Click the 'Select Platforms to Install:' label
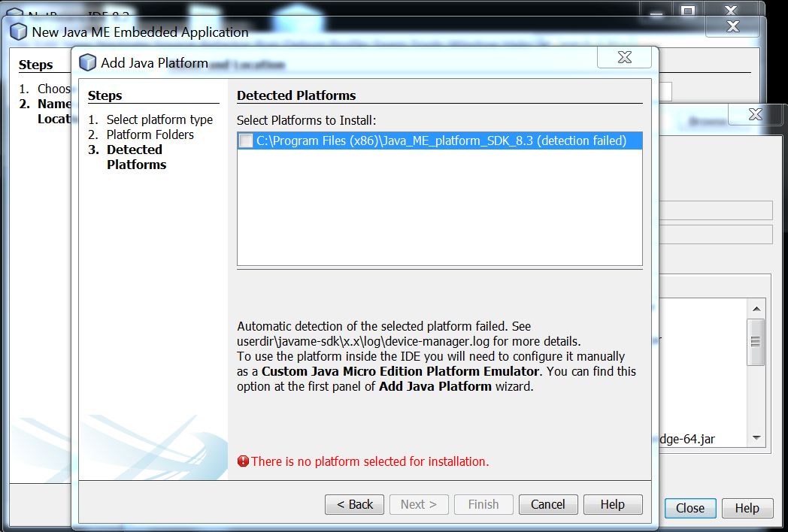Viewport: 788px width, 532px height. (307, 120)
